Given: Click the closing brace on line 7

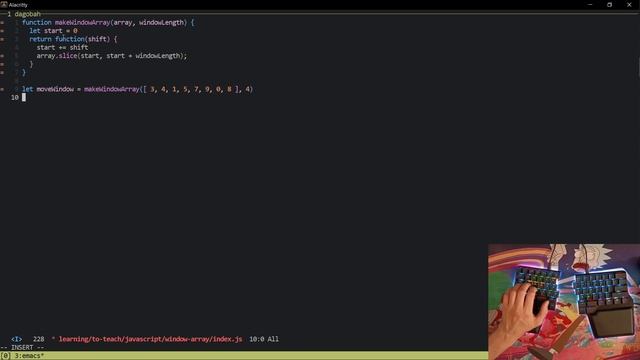Looking at the screenshot, I should [x=24, y=73].
